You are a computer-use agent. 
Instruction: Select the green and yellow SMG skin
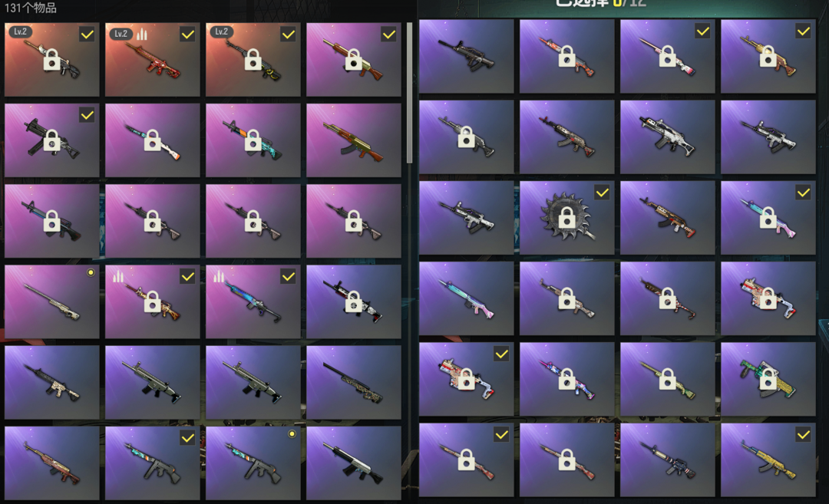[x=768, y=379]
